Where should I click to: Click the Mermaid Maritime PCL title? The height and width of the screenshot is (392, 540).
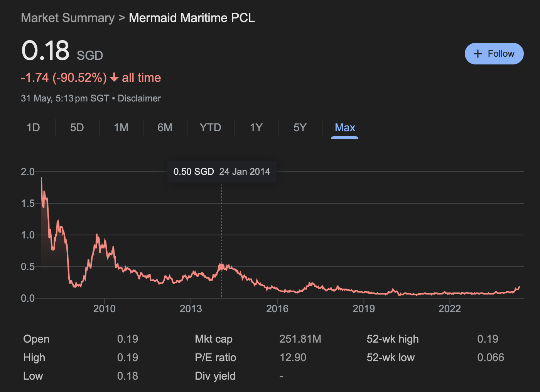(192, 18)
